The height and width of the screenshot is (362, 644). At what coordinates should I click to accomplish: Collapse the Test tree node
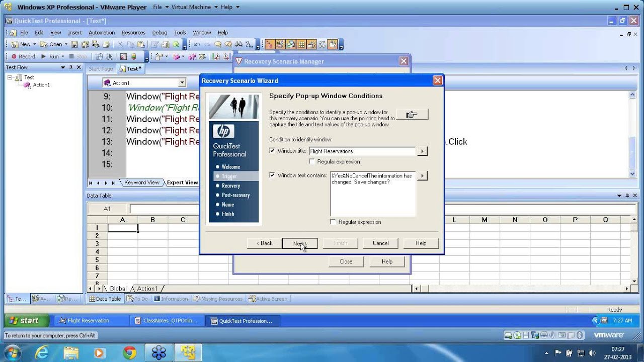coord(10,77)
